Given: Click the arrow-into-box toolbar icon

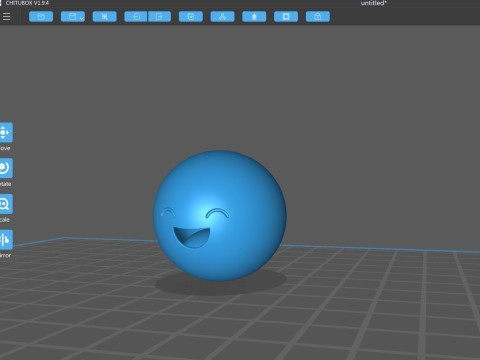Looking at the screenshot, I should 136,17.
